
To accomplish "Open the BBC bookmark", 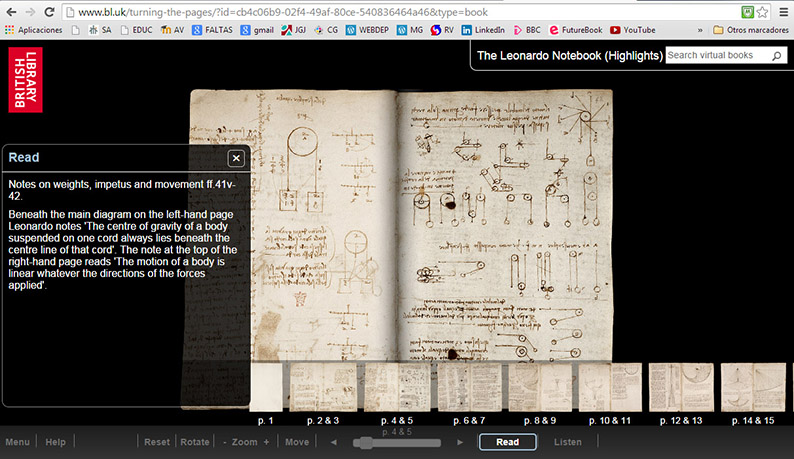I will click(527, 30).
